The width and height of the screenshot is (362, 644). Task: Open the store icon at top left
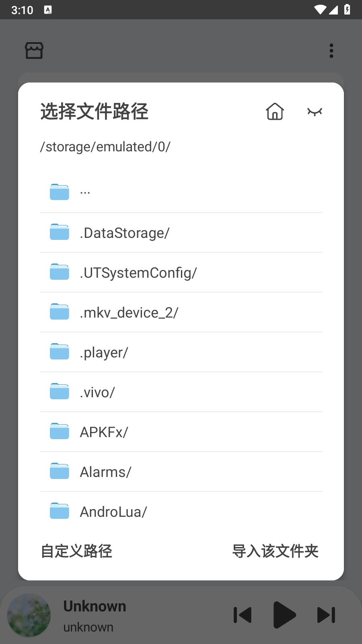[x=34, y=51]
